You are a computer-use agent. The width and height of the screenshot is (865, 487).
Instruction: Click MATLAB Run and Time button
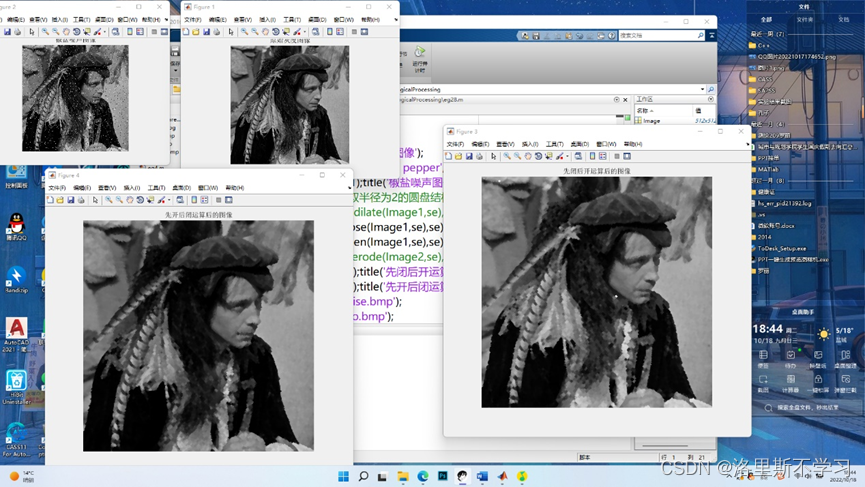coord(420,59)
